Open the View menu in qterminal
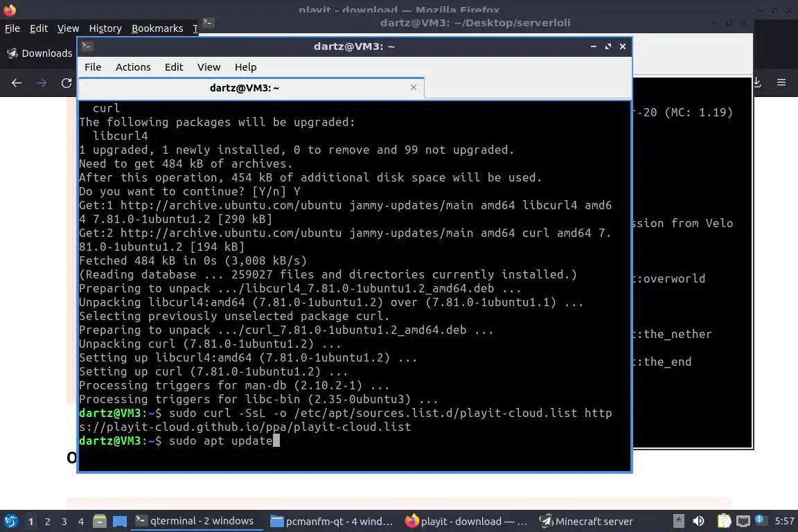Viewport: 798px width, 532px height. tap(209, 67)
